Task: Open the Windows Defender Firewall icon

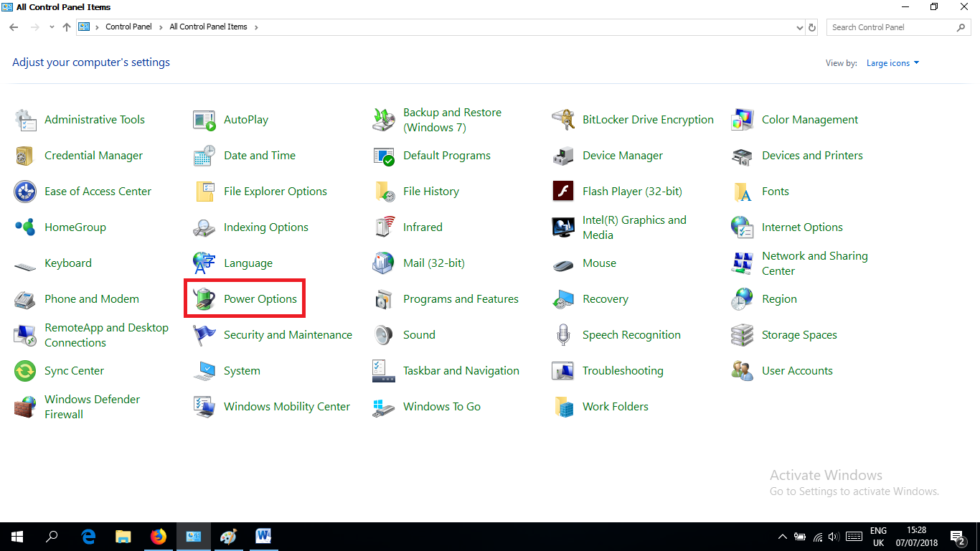Action: (x=25, y=407)
